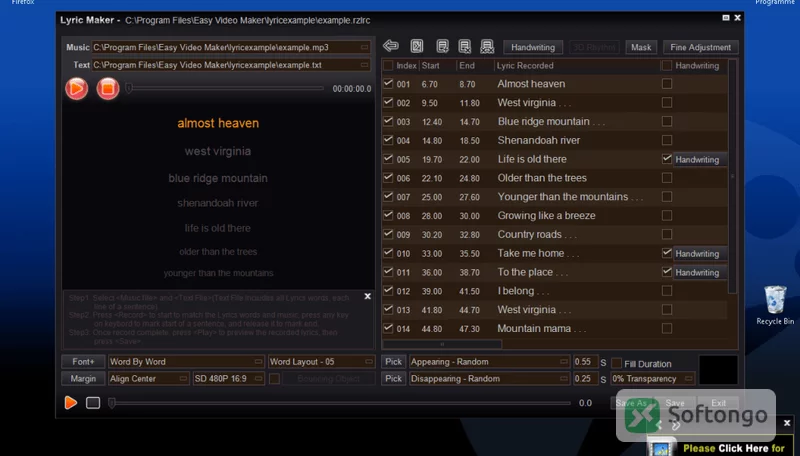Click the Margin button

pyautogui.click(x=83, y=378)
